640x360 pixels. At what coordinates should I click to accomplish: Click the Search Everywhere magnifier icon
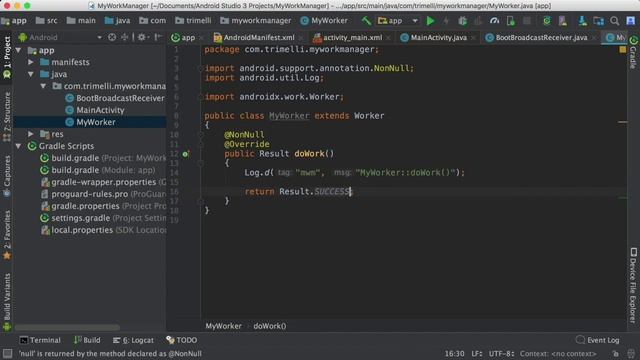[x=614, y=20]
